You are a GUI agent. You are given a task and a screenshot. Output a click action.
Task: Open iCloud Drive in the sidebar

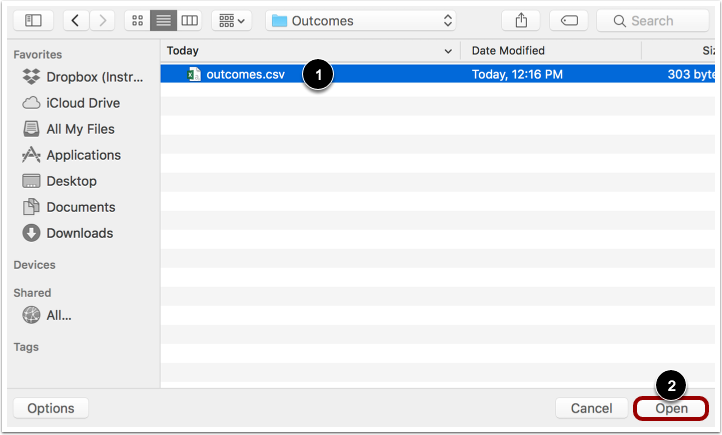[82, 103]
